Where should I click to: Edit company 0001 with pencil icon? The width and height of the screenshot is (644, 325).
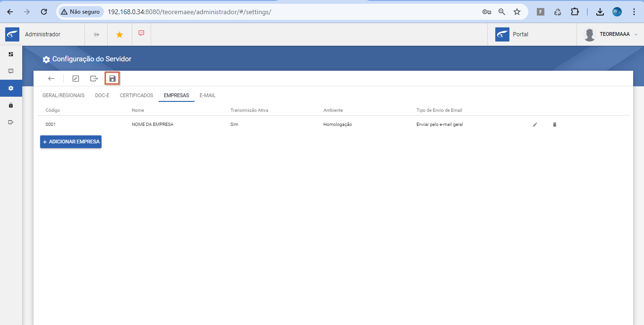[535, 125]
